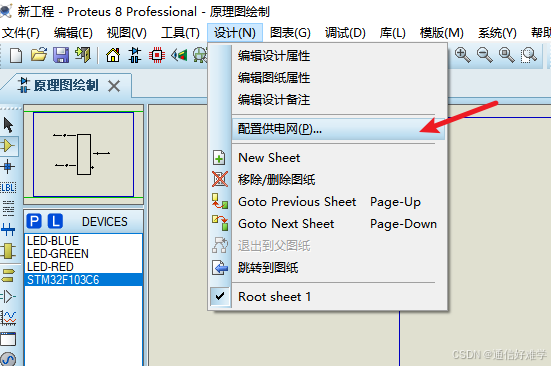Select the Subcircuit Mode tool
The width and height of the screenshot is (551, 366).
coord(8,251)
